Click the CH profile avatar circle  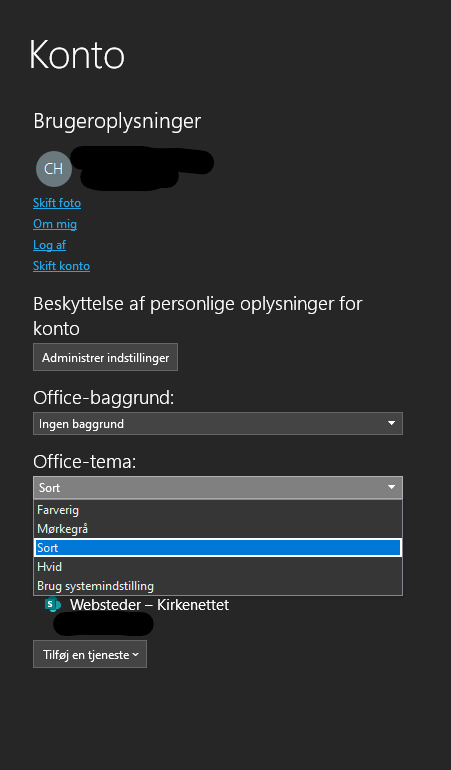click(x=54, y=169)
